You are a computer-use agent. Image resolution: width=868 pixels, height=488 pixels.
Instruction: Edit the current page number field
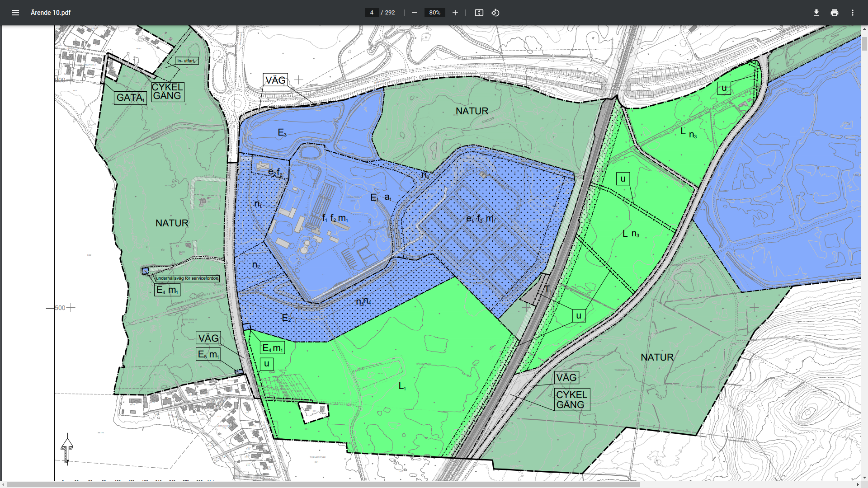[372, 13]
